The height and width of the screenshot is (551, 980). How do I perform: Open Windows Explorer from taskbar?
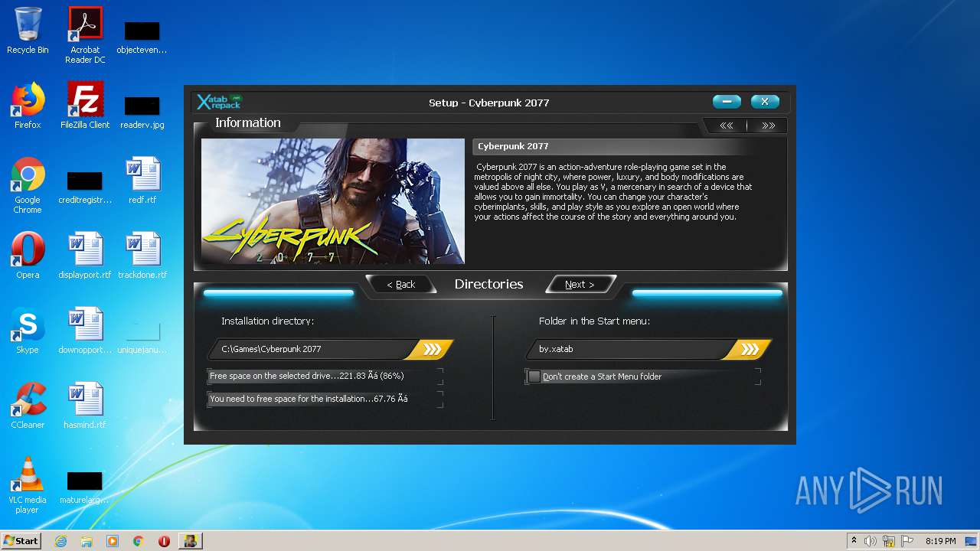[87, 541]
